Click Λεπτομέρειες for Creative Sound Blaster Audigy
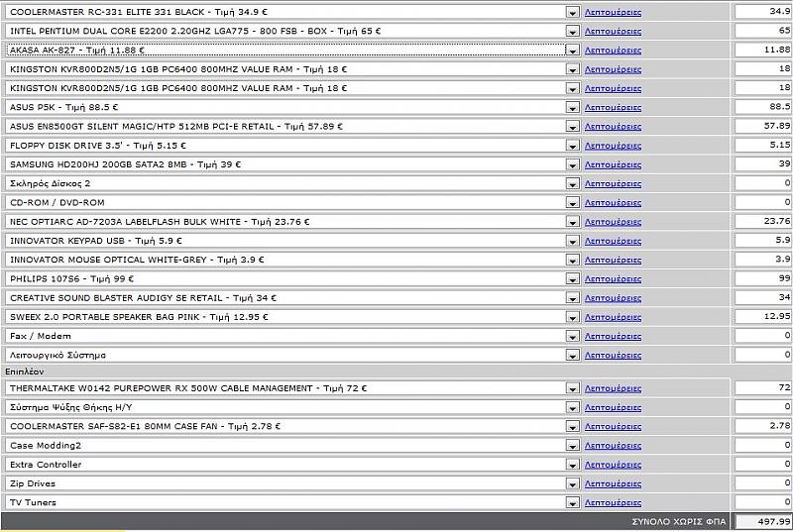Screen dimensions: 793x532 click(x=613, y=298)
